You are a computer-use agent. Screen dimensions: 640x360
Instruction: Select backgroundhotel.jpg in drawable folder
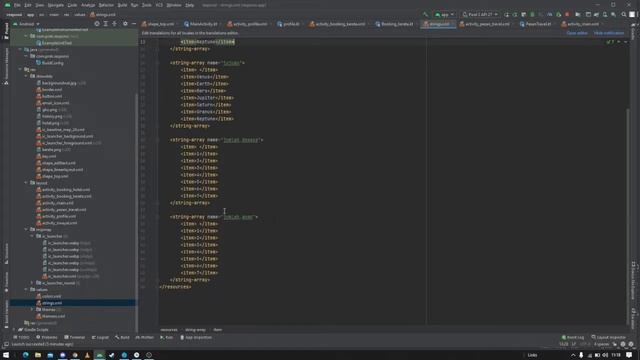click(x=59, y=83)
